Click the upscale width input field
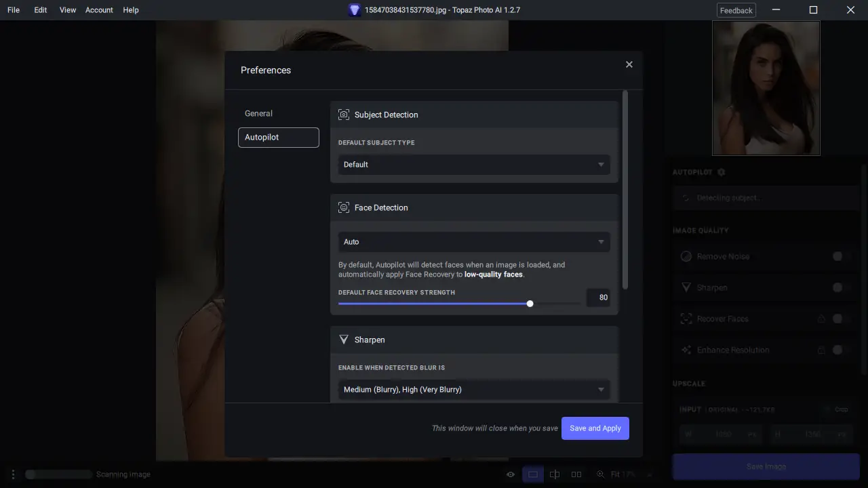This screenshot has width=868, height=488. pos(721,434)
